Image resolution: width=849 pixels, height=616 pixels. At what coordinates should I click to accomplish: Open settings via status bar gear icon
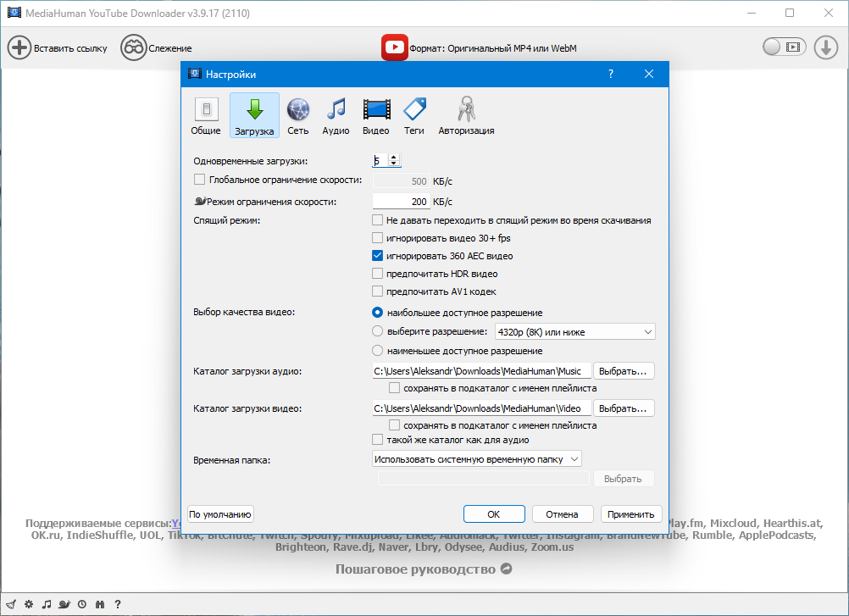coord(29,604)
